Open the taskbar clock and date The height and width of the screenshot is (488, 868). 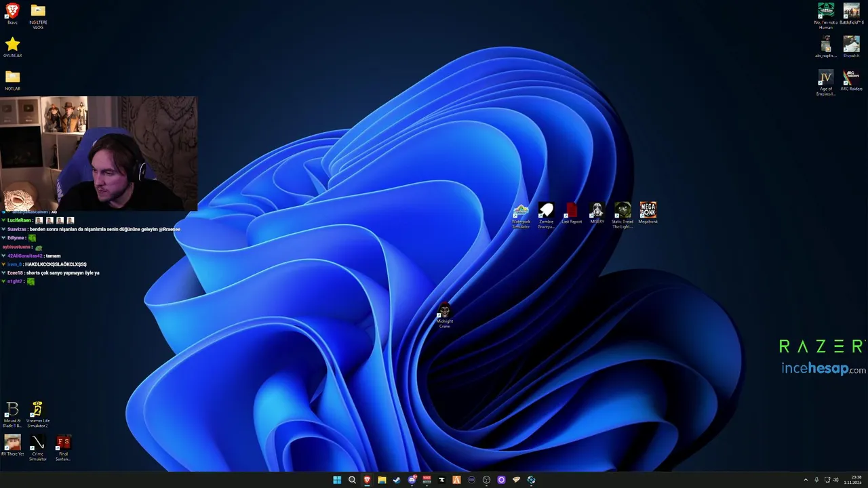(x=852, y=480)
